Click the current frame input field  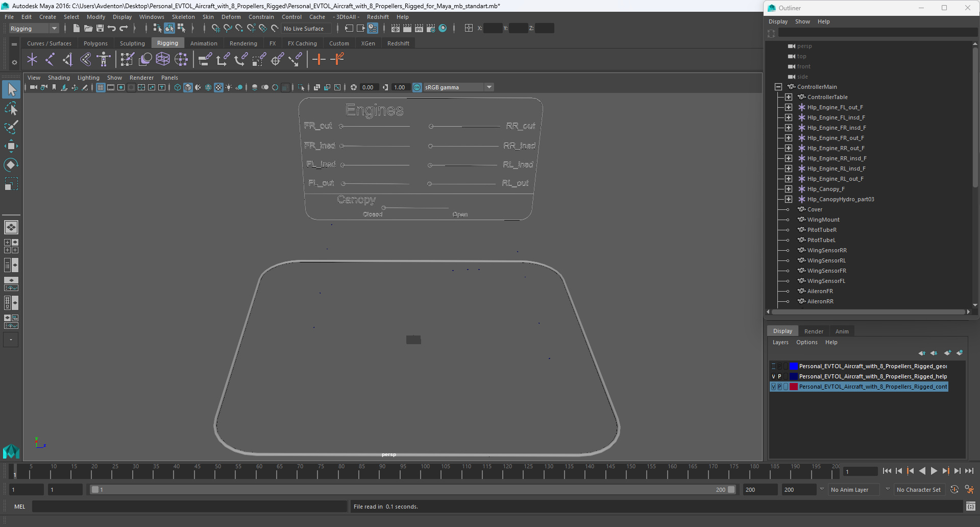point(860,471)
